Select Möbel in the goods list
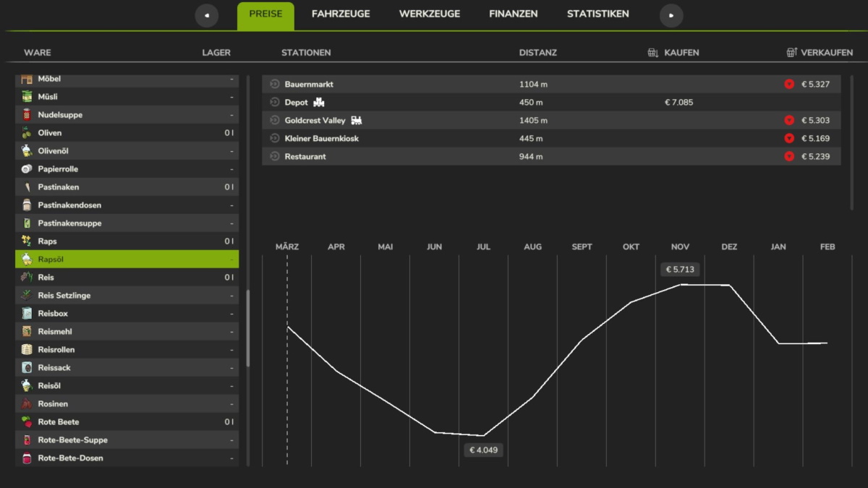Image resolution: width=868 pixels, height=488 pixels. (127, 80)
